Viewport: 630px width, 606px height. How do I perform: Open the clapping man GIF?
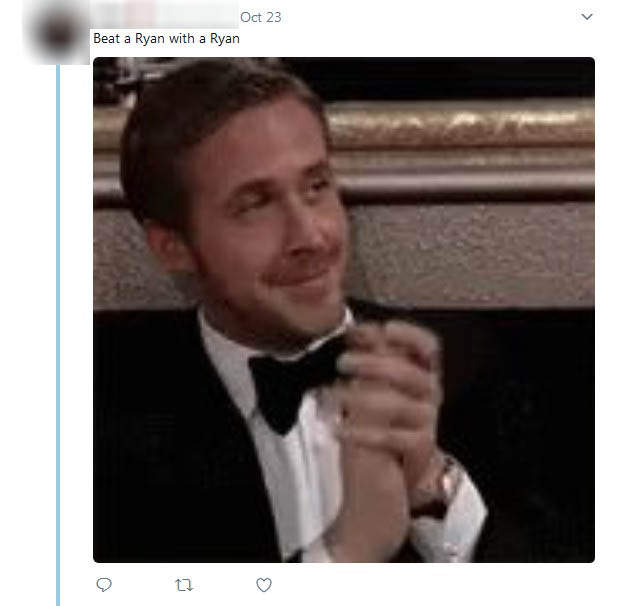pos(344,310)
